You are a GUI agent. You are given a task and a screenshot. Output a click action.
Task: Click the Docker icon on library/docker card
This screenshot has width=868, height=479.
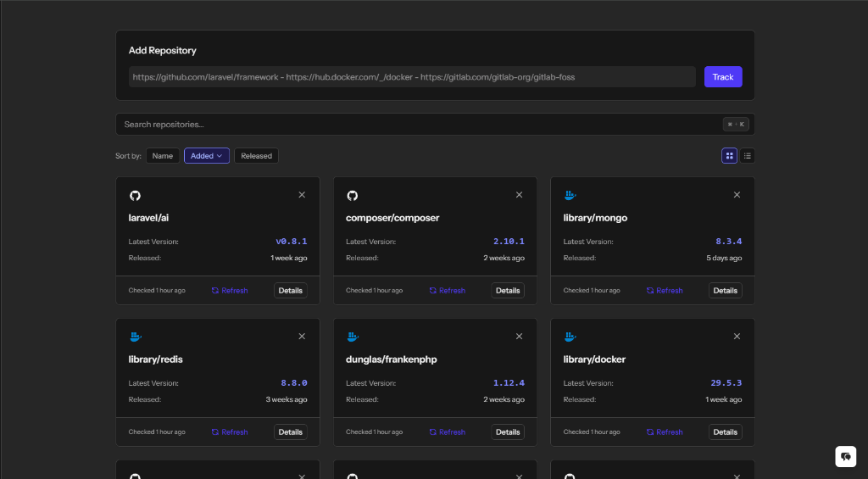570,336
